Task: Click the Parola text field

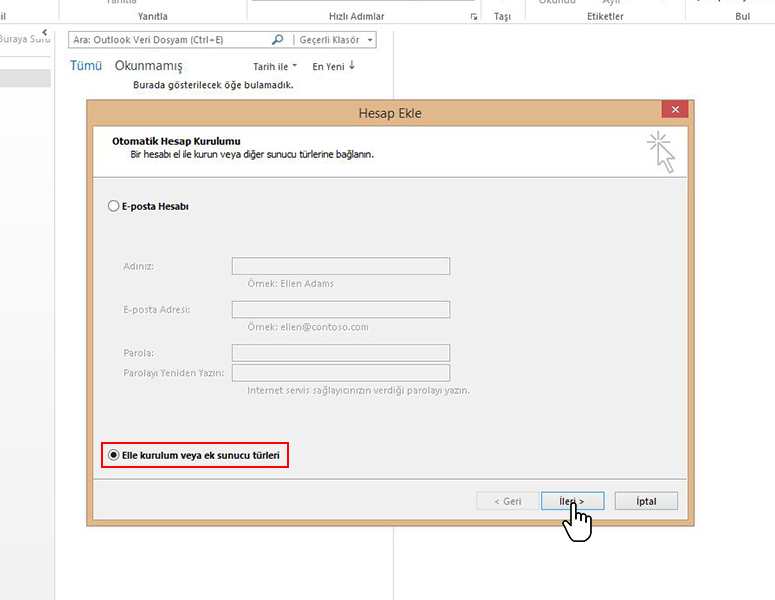Action: (340, 353)
